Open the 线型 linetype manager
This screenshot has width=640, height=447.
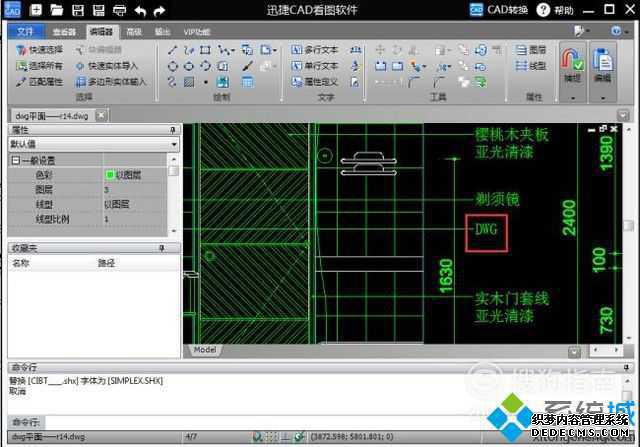(531, 66)
